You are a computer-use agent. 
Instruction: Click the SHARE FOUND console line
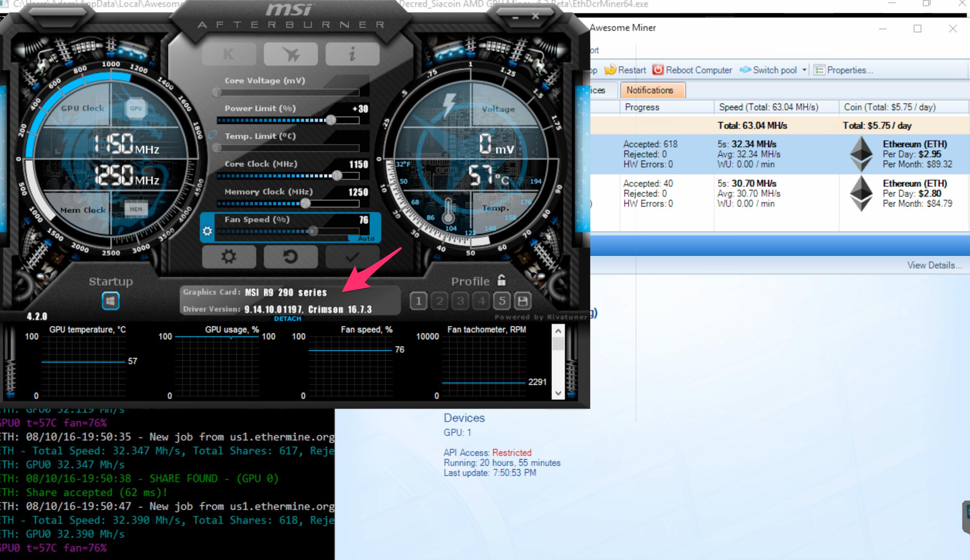click(x=139, y=479)
